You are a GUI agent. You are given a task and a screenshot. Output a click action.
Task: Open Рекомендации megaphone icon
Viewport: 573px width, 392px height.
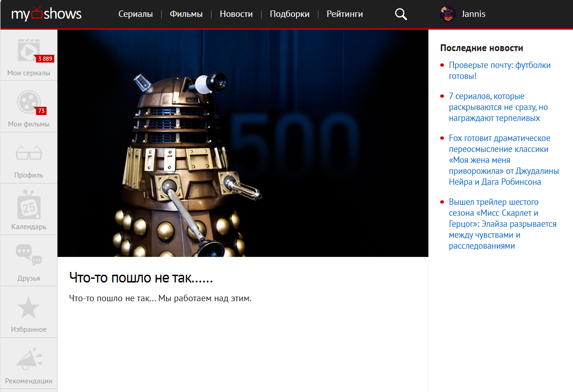(x=29, y=359)
